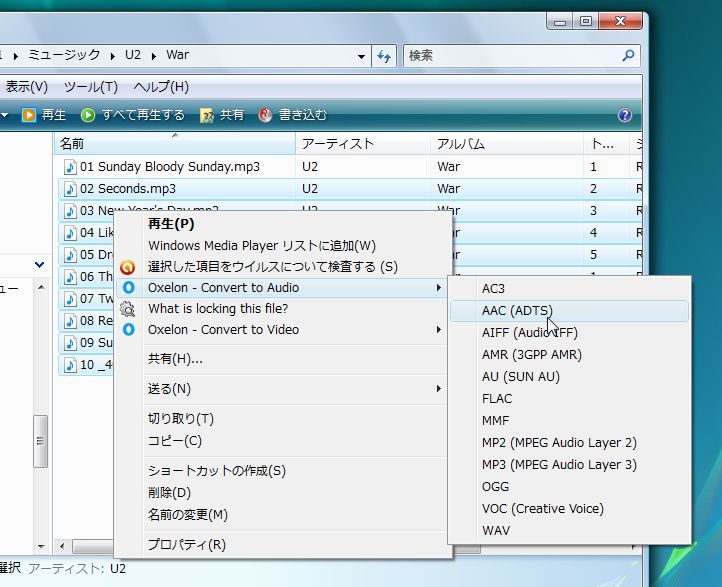Click the music file icon for track 05
The width and height of the screenshot is (722, 587).
[x=70, y=255]
